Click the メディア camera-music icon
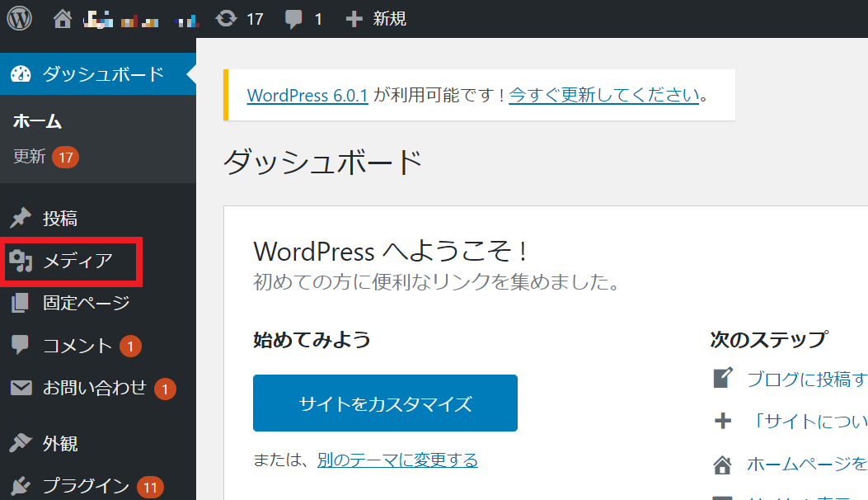The image size is (868, 500). click(x=21, y=261)
